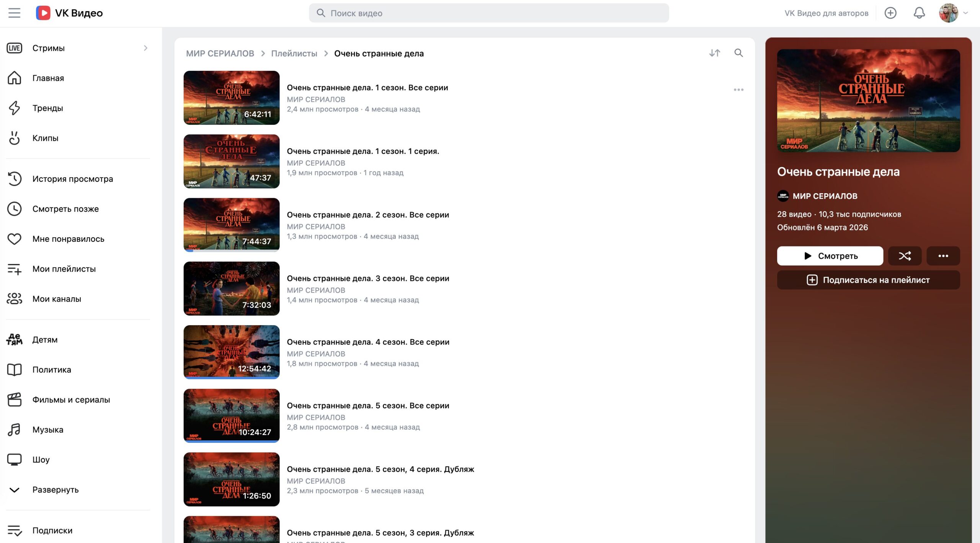
Task: Open thumbnail of 4 сезон. Все серии
Action: (232, 352)
